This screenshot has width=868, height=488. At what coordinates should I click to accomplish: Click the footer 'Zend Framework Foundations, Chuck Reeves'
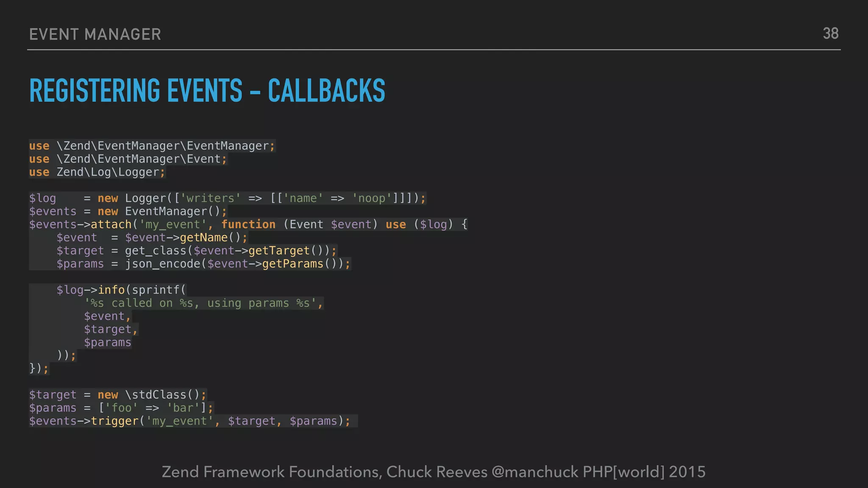(x=325, y=472)
